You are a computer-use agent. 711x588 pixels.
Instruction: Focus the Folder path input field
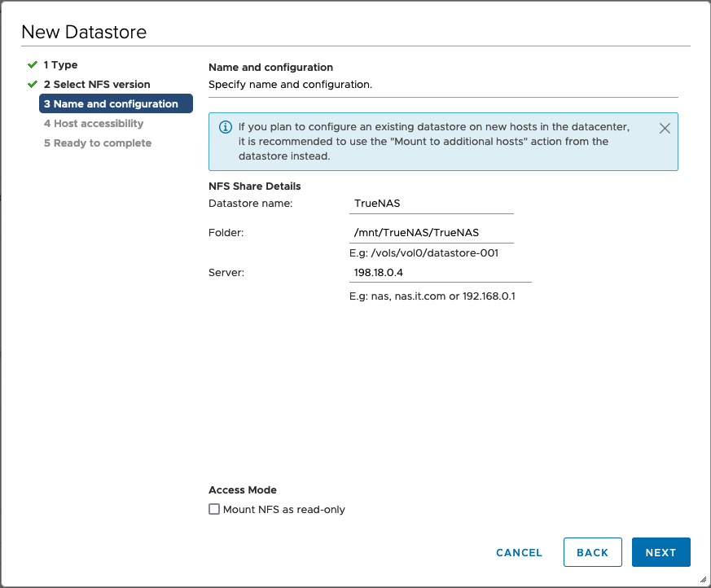[x=431, y=233]
